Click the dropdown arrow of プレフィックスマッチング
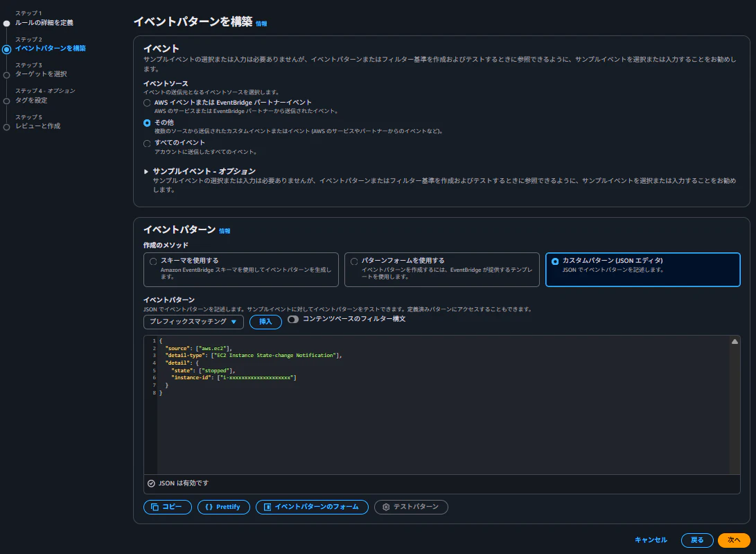Viewport: 756px width, 554px height. 234,322
